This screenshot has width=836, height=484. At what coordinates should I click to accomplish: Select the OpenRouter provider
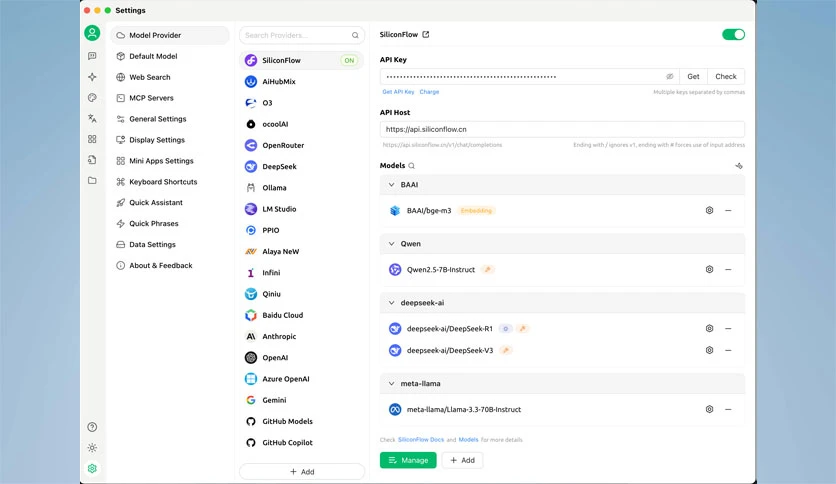302,146
